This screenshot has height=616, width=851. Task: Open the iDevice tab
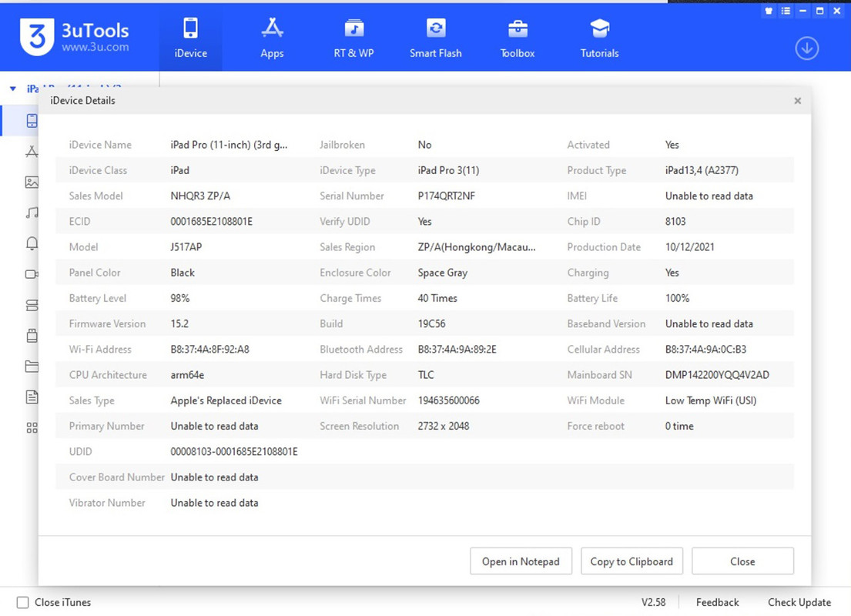pyautogui.click(x=190, y=38)
